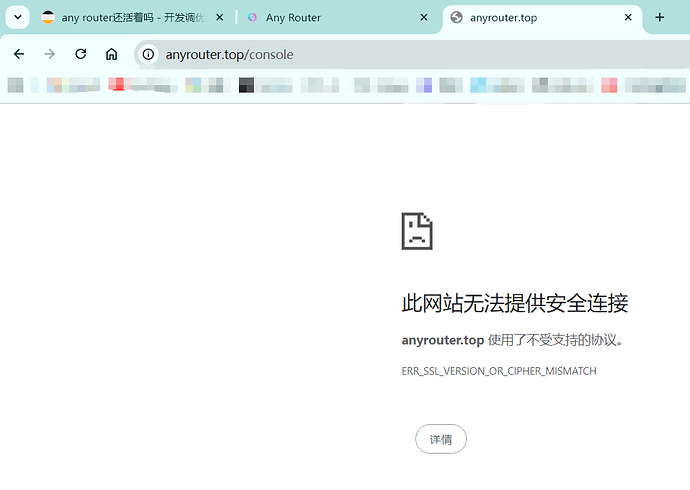Open the browser home page
The image size is (690, 490).
(111, 54)
